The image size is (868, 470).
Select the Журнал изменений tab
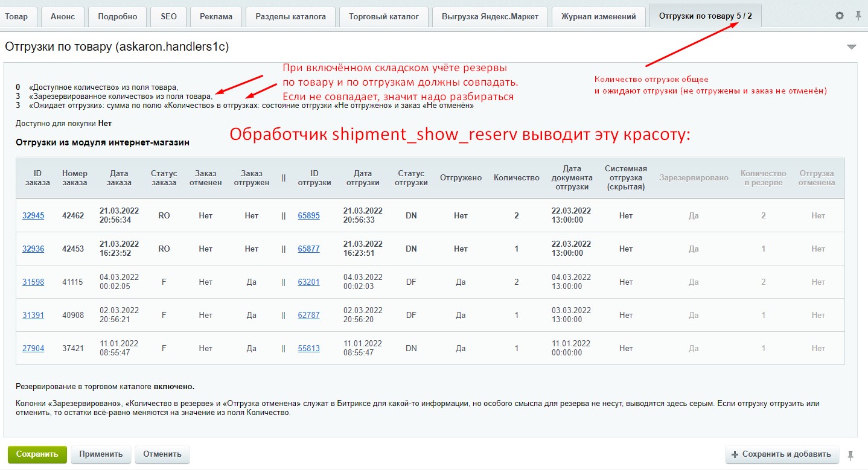point(598,17)
